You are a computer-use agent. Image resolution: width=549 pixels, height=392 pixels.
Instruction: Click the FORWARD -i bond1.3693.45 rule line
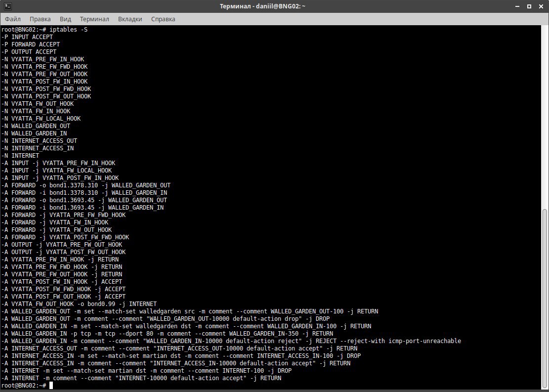tap(83, 208)
